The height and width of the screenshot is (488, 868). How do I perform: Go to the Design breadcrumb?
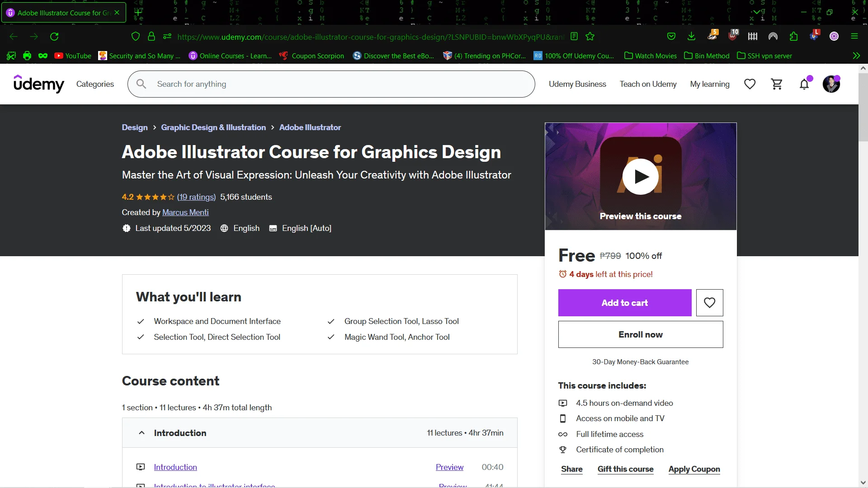[135, 127]
